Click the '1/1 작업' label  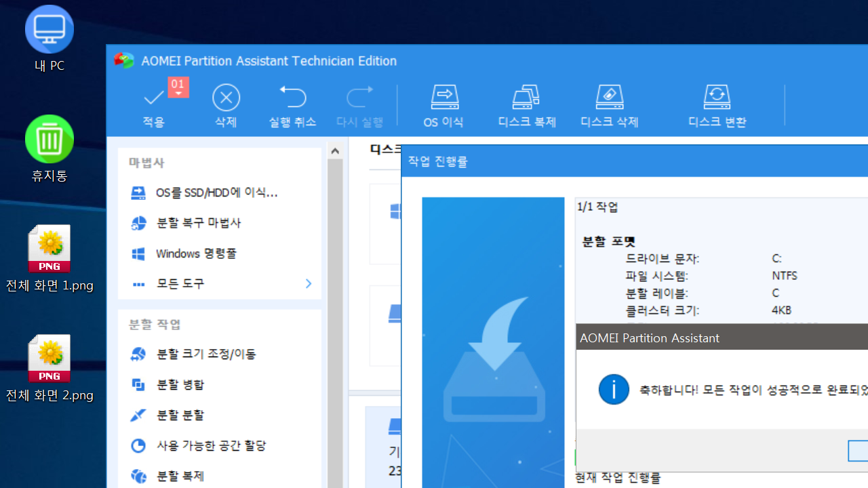point(597,207)
